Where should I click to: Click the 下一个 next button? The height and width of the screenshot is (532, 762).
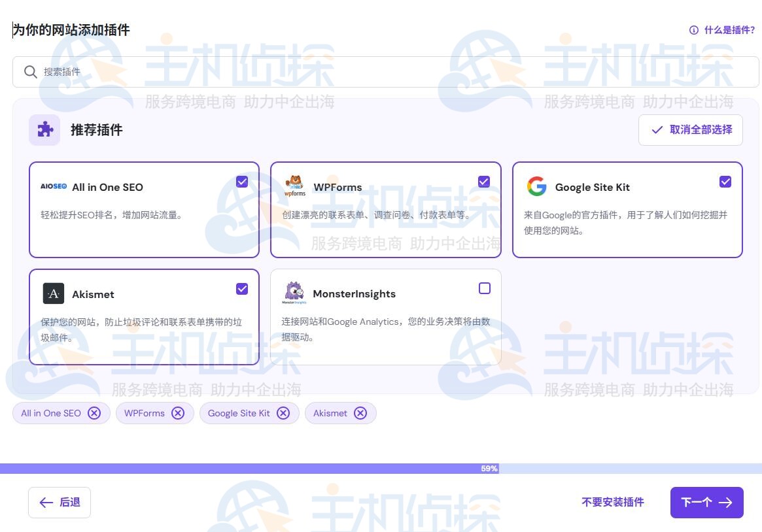706,502
